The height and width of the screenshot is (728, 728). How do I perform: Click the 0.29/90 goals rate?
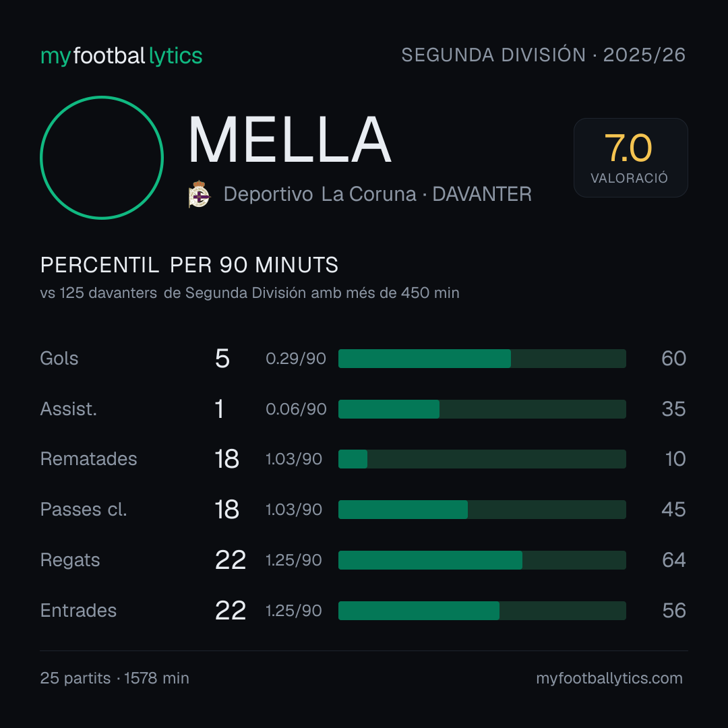click(x=296, y=359)
